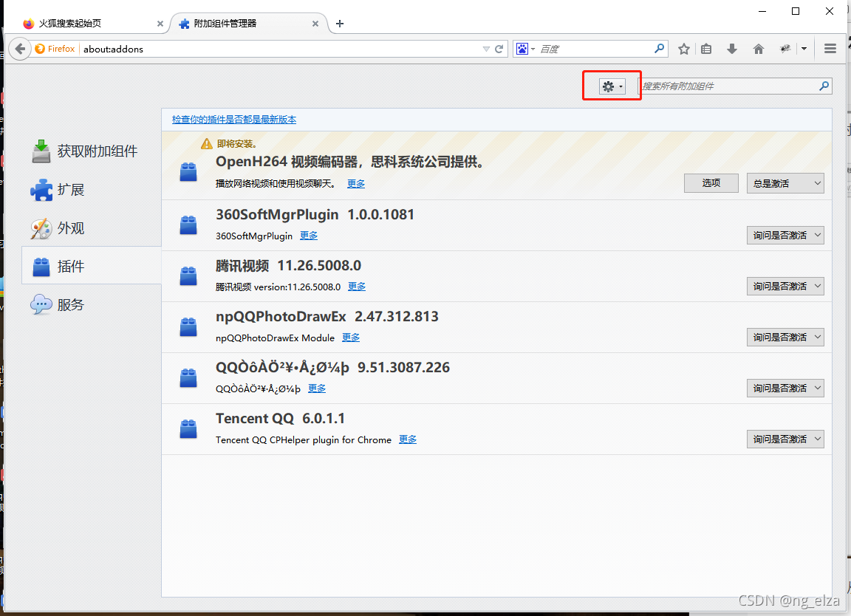851x616 pixels.
Task: Select the npQQPhotoDrawEx 2.47.312.813 title
Action: point(327,317)
